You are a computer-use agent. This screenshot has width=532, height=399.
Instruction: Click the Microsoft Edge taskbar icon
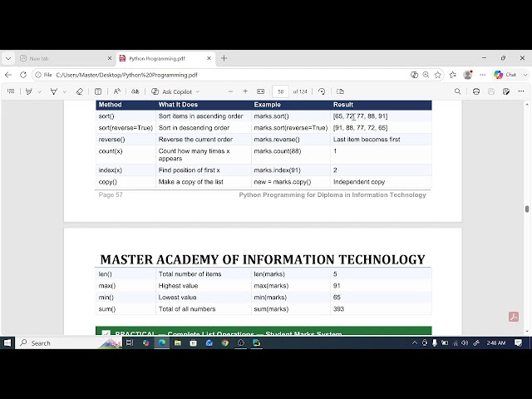162,343
